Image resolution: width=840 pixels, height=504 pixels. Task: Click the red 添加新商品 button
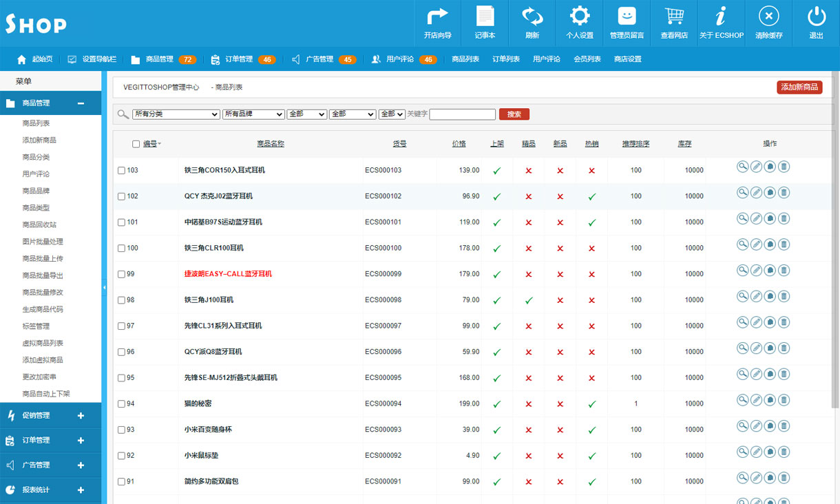point(799,87)
